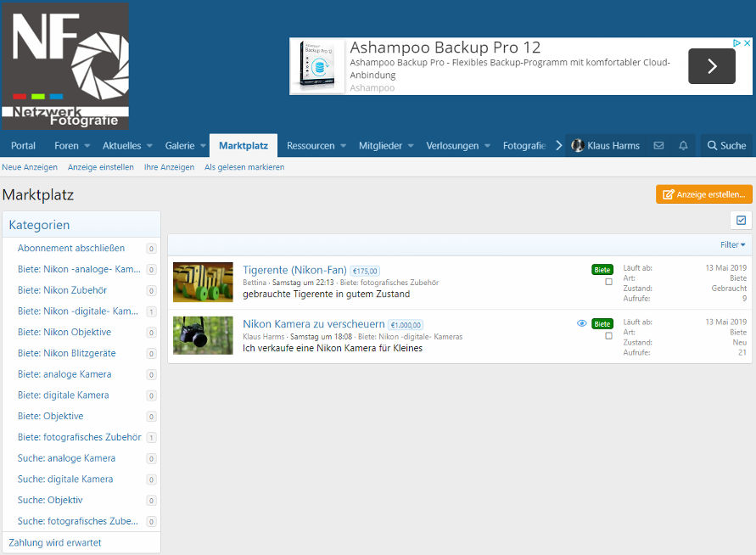Open category Suche: digitale Kamera
The width and height of the screenshot is (756, 555).
pos(65,479)
